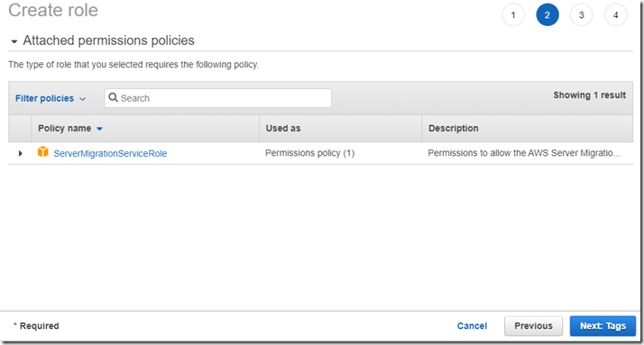Jump to step 3 circle

click(581, 15)
